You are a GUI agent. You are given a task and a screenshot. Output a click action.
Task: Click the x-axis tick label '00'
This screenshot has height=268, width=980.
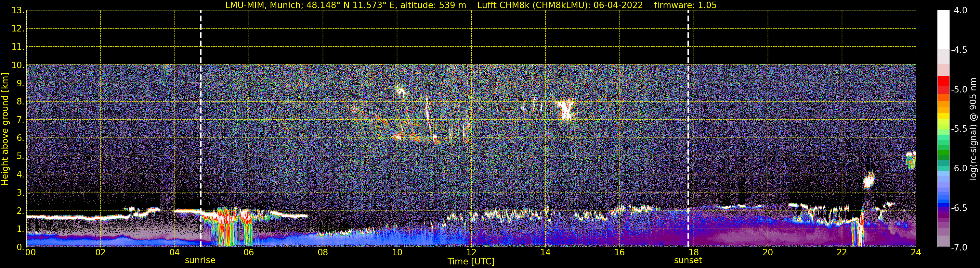click(30, 252)
